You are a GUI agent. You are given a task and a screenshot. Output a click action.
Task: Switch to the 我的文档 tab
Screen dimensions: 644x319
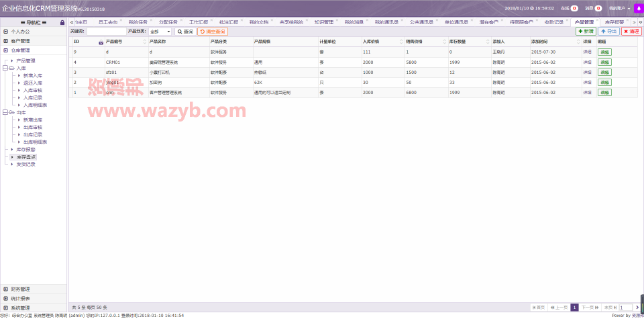tap(259, 22)
